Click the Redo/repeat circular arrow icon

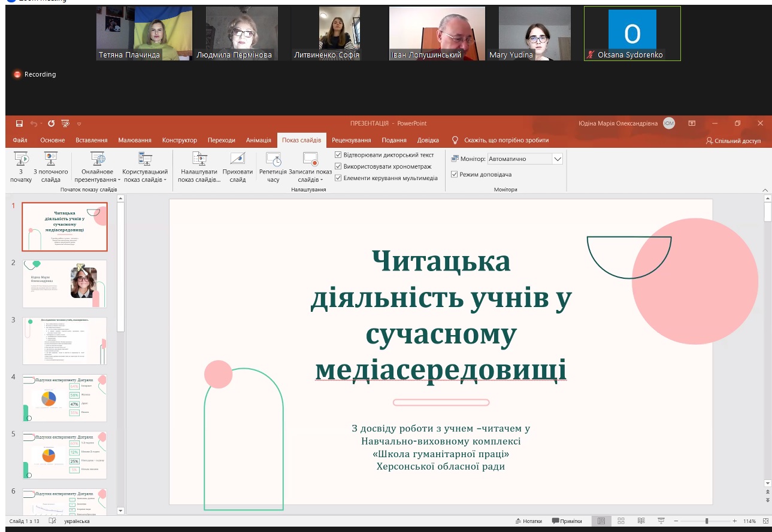coord(51,123)
